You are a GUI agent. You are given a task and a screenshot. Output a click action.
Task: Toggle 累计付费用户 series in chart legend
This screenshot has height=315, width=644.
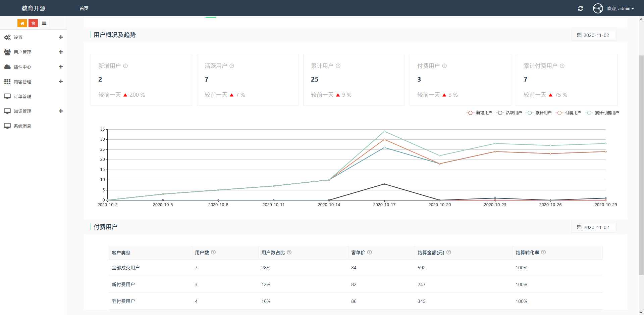pos(602,113)
